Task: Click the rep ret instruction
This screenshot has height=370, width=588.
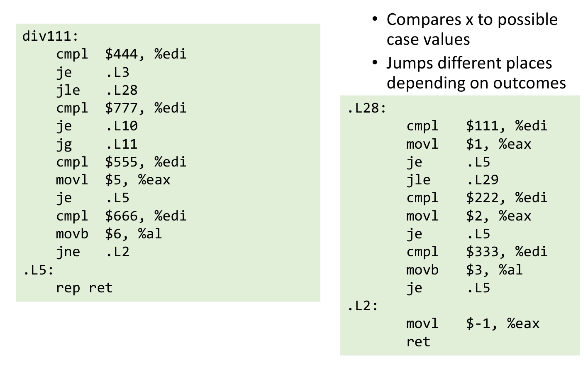Action: [x=84, y=288]
